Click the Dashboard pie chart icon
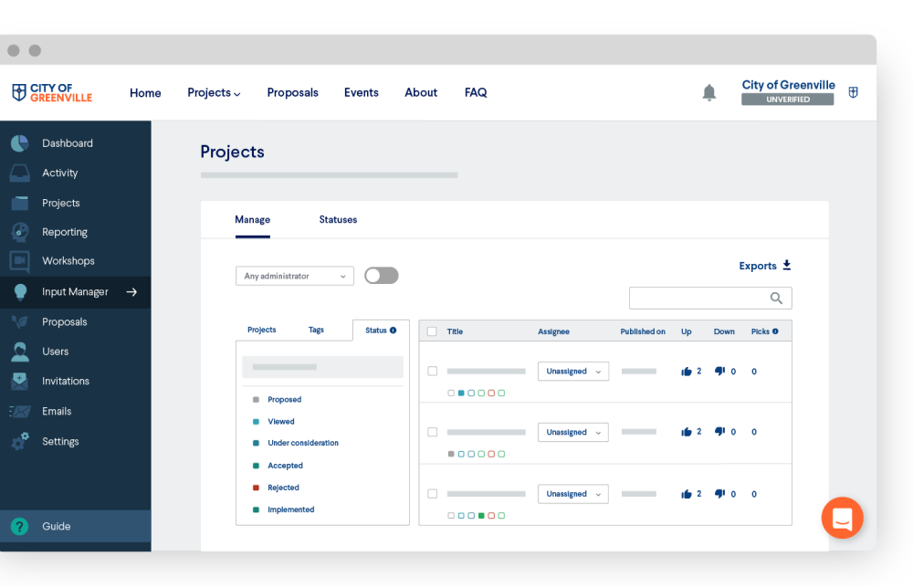Viewport: 913px width, 588px height. click(20, 143)
